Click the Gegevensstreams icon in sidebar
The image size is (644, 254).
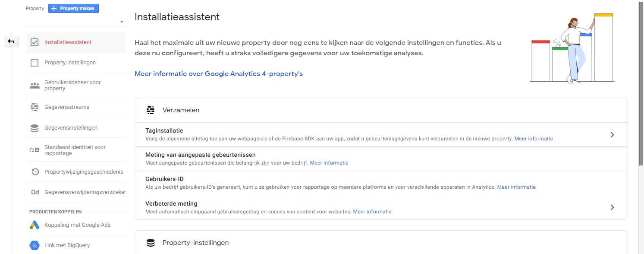(x=35, y=107)
